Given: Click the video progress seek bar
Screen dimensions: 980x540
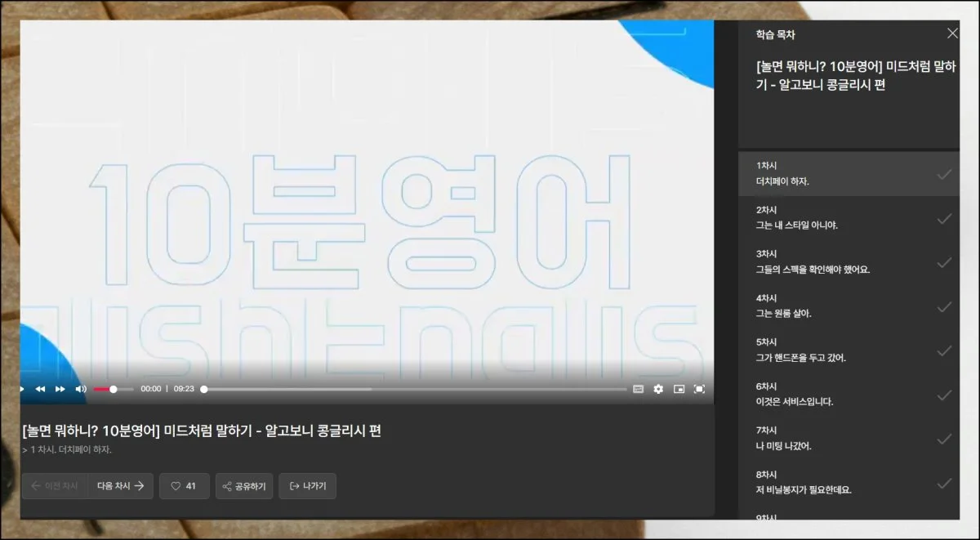Looking at the screenshot, I should [x=415, y=390].
